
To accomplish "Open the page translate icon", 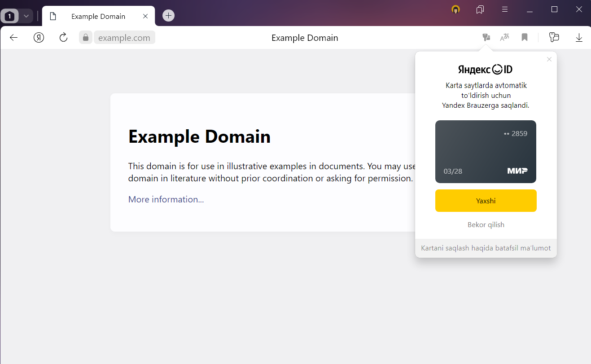I will pyautogui.click(x=505, y=38).
